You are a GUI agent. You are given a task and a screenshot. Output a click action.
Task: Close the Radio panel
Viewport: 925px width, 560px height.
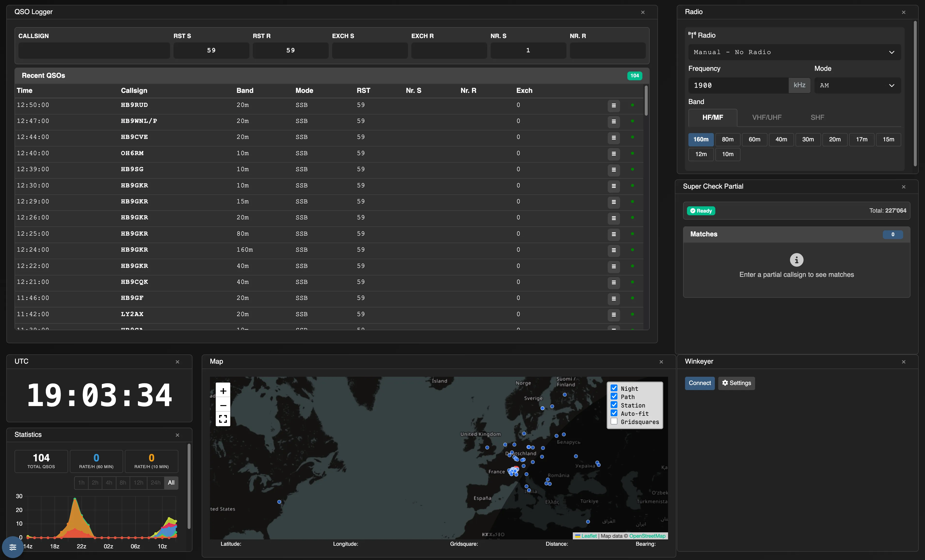coord(904,12)
